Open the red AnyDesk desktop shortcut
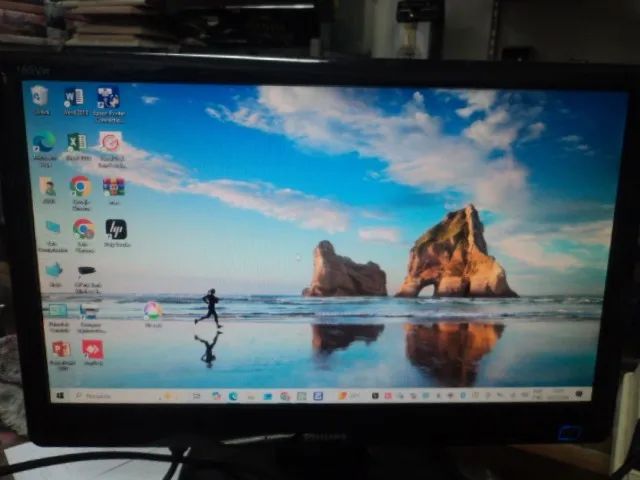Viewport: 640px width, 480px height. (93, 353)
